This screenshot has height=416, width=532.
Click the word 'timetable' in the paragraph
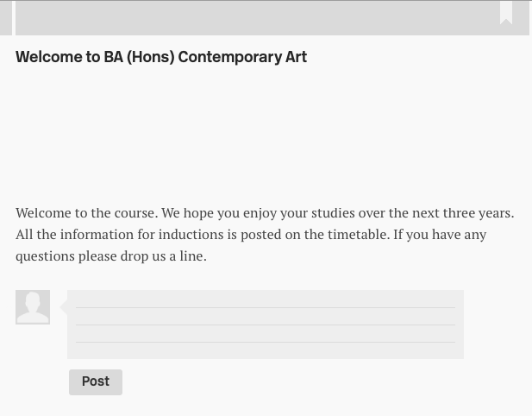[x=359, y=235]
